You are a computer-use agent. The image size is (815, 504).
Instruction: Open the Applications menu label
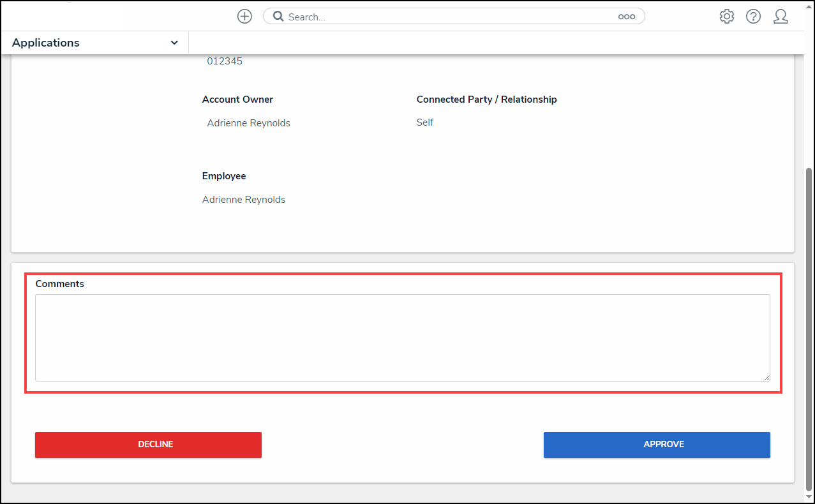pyautogui.click(x=46, y=43)
